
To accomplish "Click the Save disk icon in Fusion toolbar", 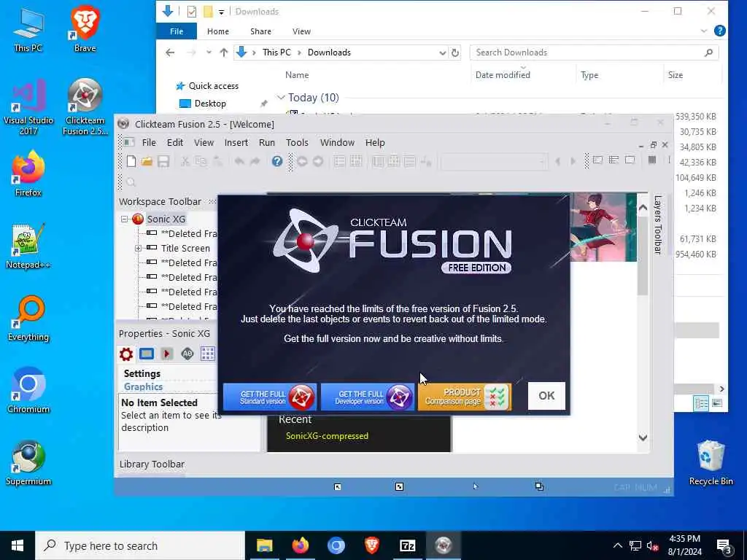I will click(x=163, y=161).
